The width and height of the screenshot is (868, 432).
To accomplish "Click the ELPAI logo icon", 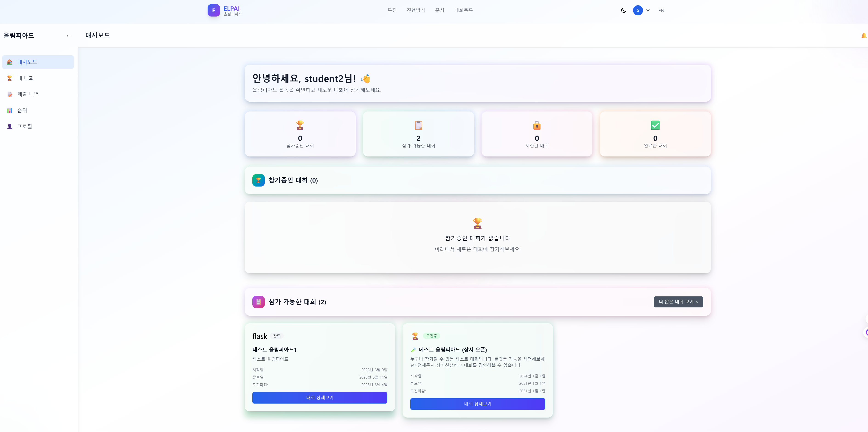I will (214, 10).
